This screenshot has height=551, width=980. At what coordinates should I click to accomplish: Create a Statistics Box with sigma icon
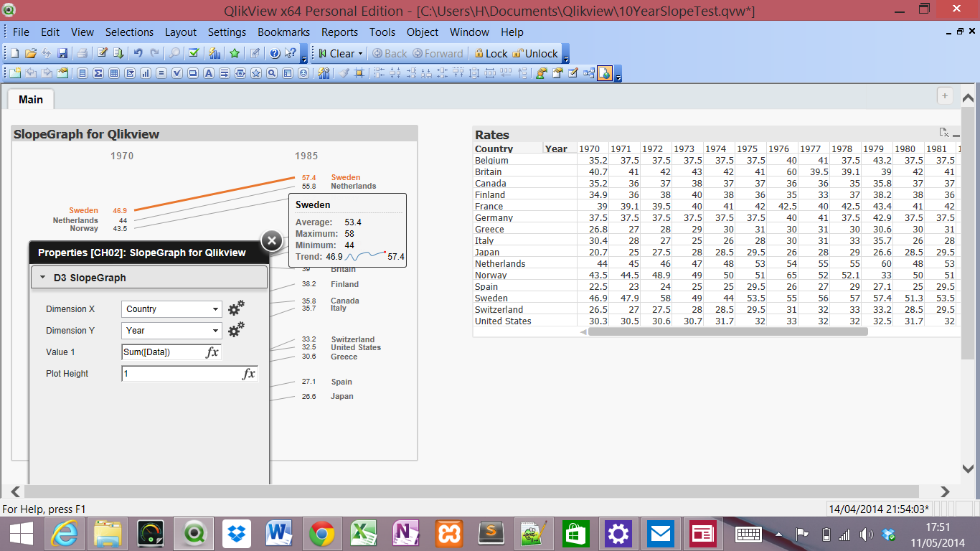pos(98,72)
